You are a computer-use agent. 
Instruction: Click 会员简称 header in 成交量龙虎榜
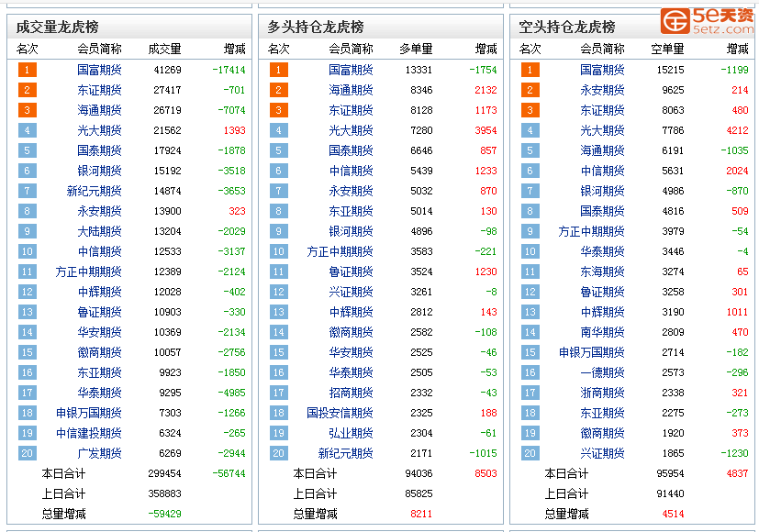point(99,49)
